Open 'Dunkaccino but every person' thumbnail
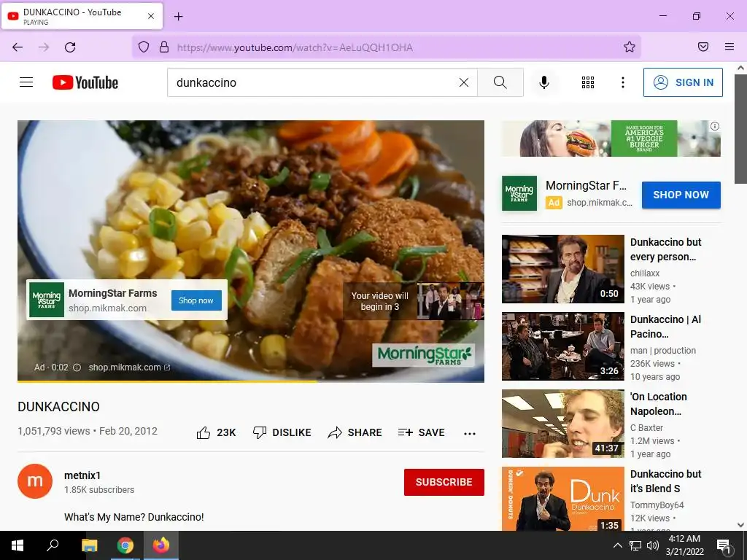The image size is (747, 560). pyautogui.click(x=562, y=269)
